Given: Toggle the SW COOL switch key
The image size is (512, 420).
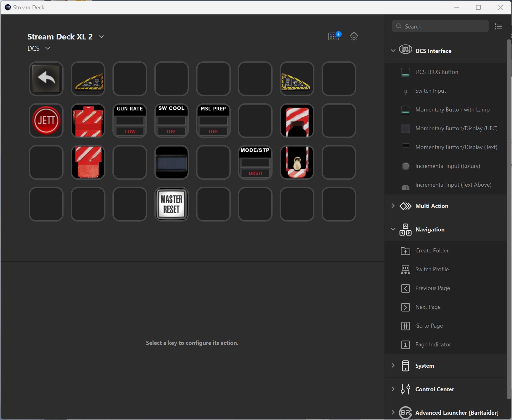Looking at the screenshot, I should tap(172, 121).
